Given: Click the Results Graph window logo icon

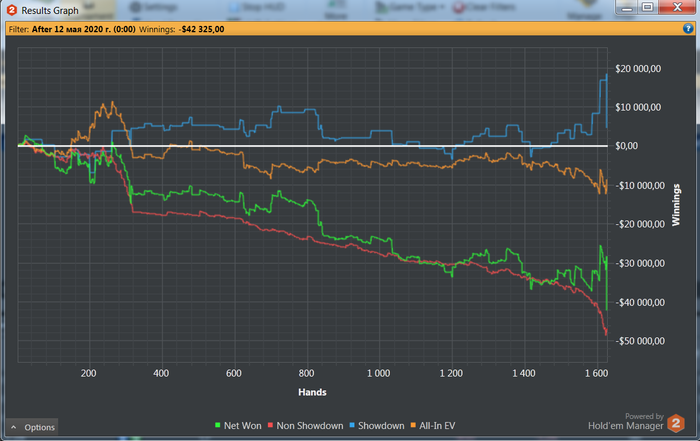Looking at the screenshot, I should click(x=12, y=10).
